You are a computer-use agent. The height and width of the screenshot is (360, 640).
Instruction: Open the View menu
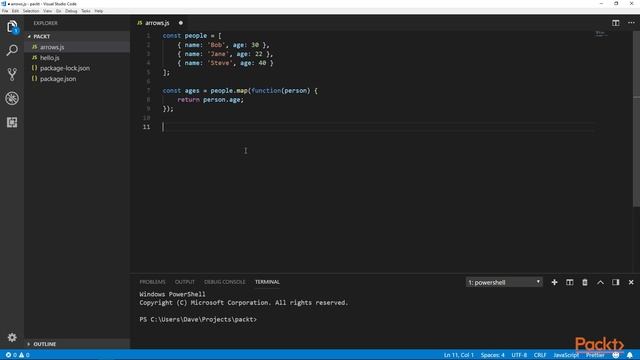[47, 11]
